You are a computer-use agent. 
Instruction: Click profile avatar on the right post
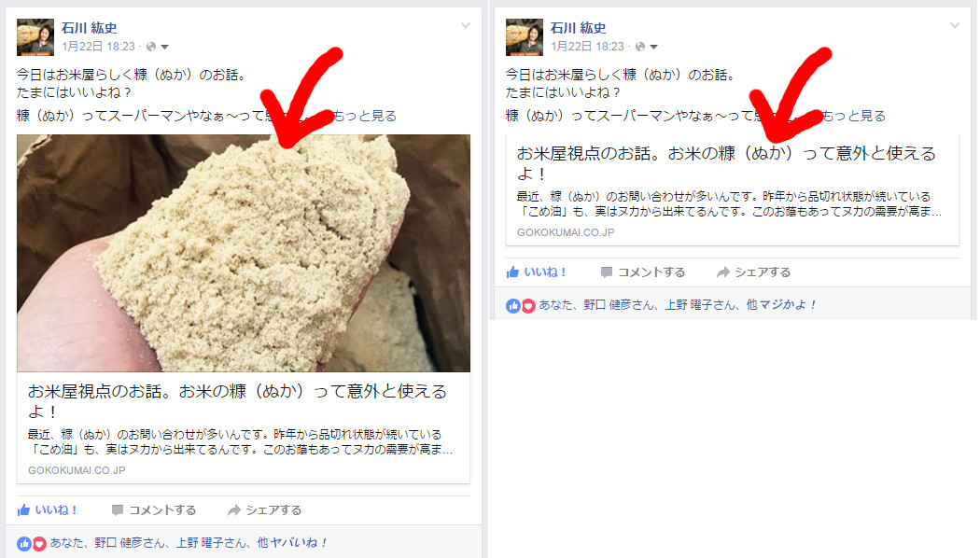point(525,37)
